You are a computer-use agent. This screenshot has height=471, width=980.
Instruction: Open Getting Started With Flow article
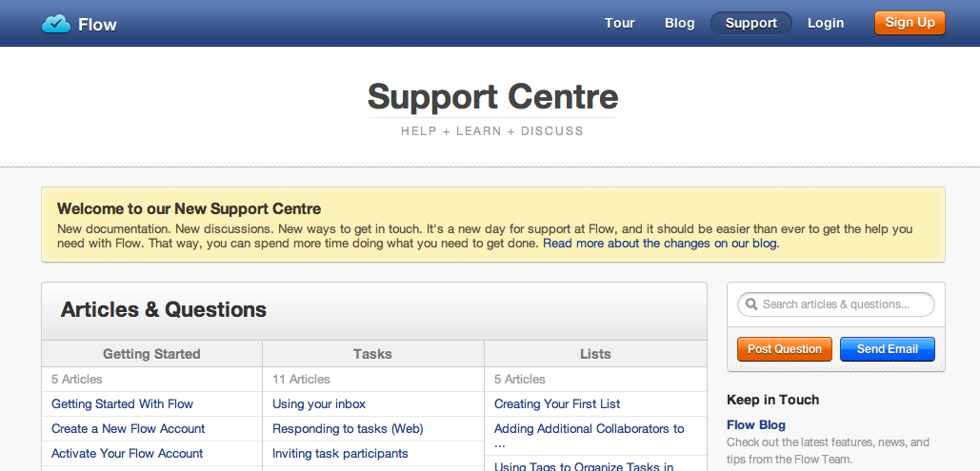click(123, 404)
